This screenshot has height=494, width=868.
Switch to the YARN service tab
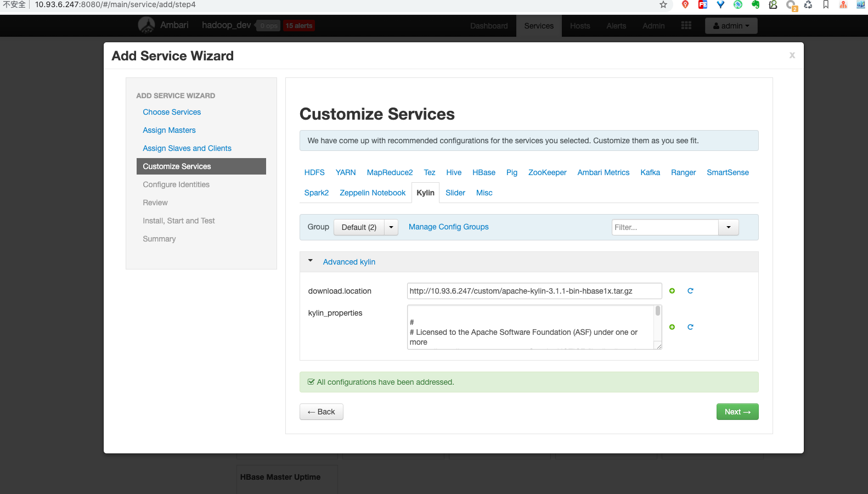pyautogui.click(x=346, y=172)
